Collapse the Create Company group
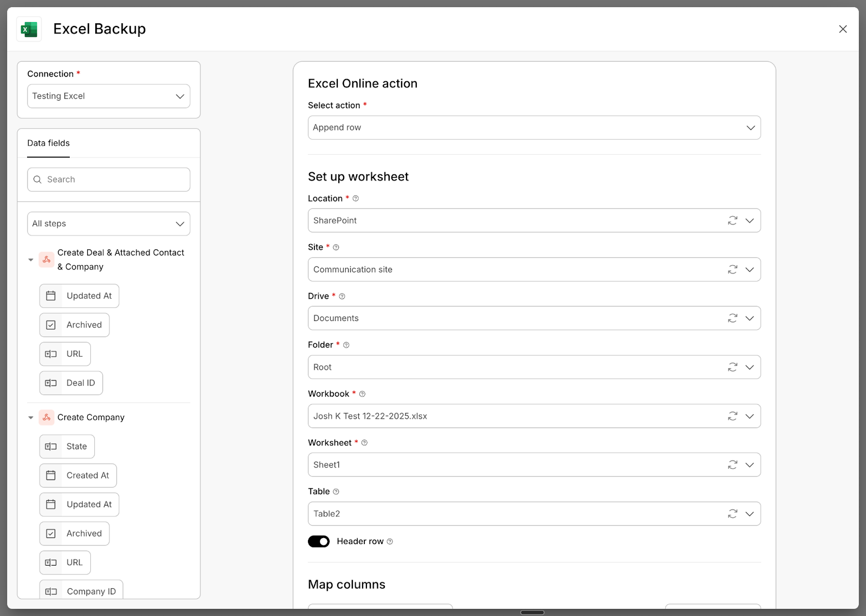 coord(31,417)
